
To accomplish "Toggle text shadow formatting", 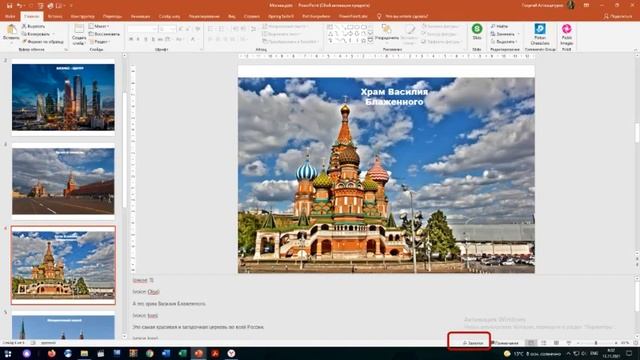I will [x=153, y=39].
